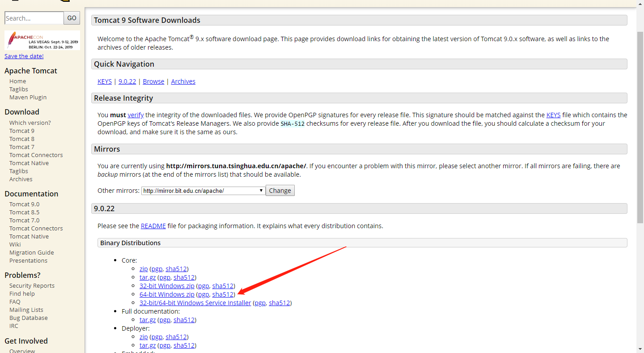644x353 pixels.
Task: Open the KEYS link in Quick Navigation
Action: [x=104, y=81]
